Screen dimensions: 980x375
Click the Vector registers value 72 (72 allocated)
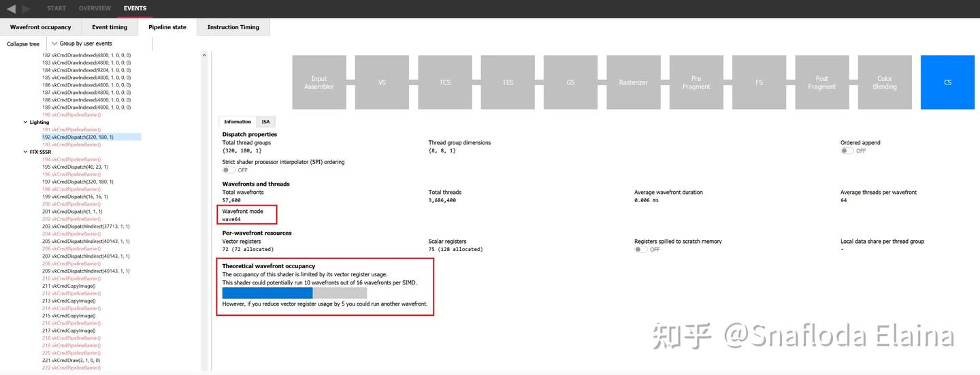point(248,249)
